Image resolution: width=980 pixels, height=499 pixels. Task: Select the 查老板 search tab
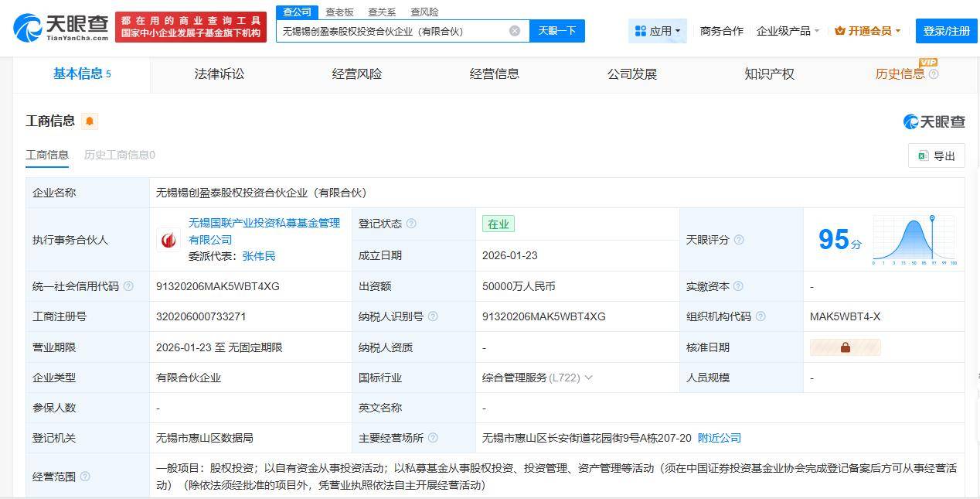coord(339,12)
